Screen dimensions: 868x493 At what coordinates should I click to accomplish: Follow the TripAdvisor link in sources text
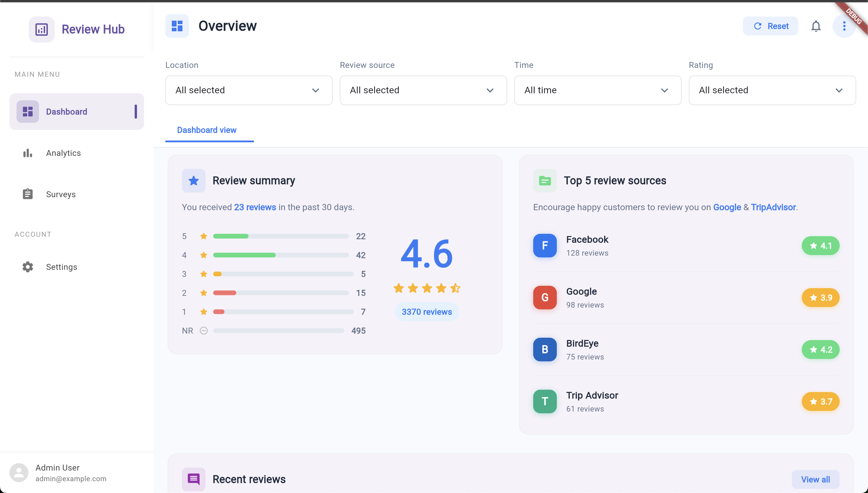pyautogui.click(x=773, y=207)
